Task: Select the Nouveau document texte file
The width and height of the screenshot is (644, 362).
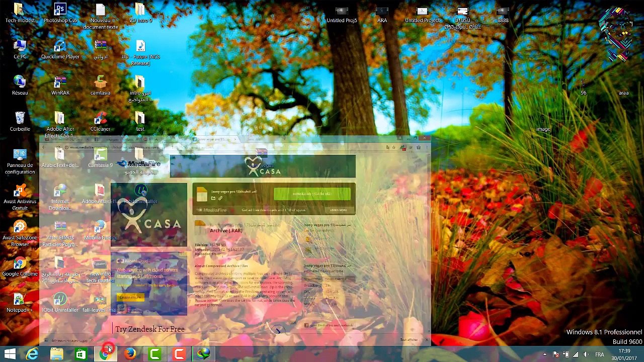Action: point(100,17)
